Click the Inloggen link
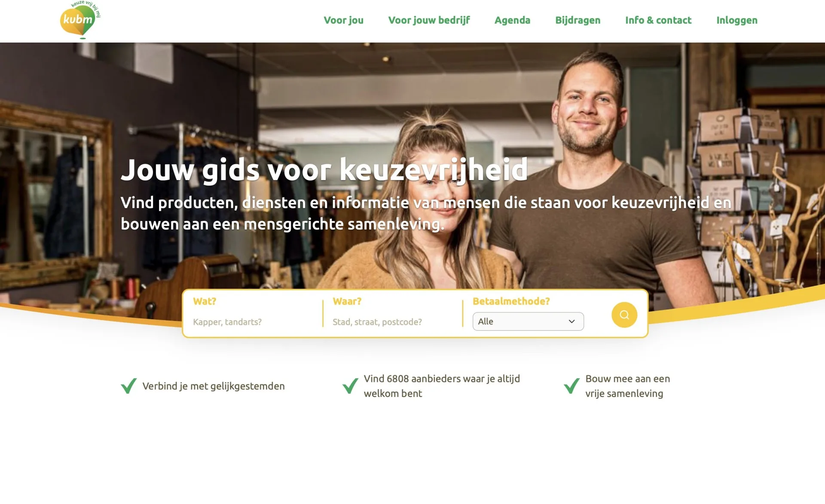The height and width of the screenshot is (504, 825). coord(736,20)
